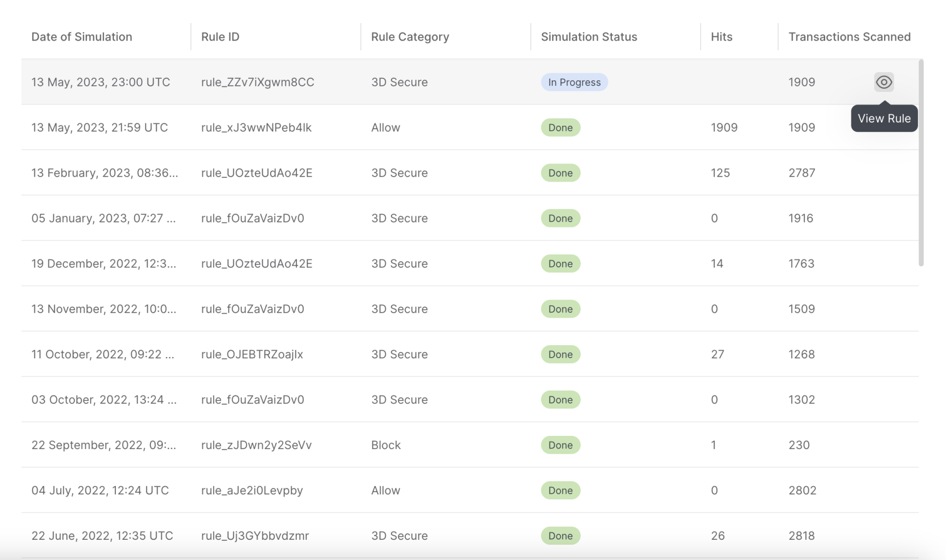946x560 pixels.
Task: Click rule_OJEBTRZoajlx rule ID
Action: 252,354
